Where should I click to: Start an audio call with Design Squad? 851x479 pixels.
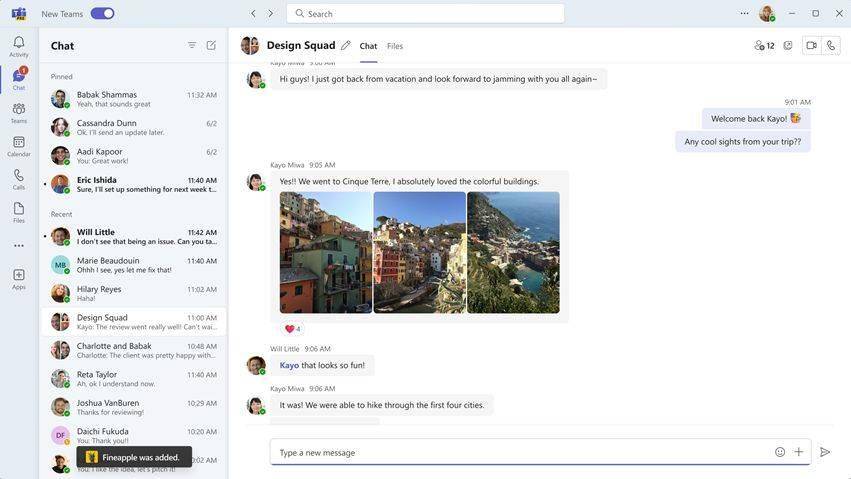tap(831, 46)
